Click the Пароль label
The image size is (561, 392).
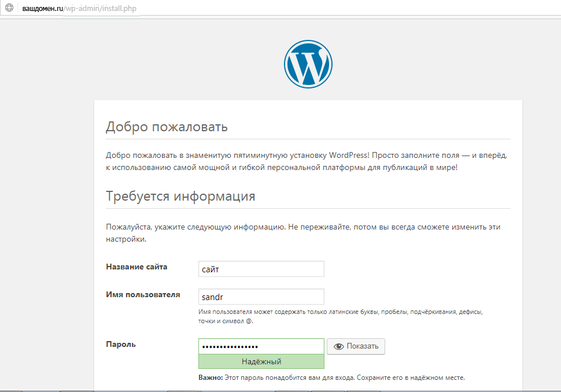pos(121,345)
